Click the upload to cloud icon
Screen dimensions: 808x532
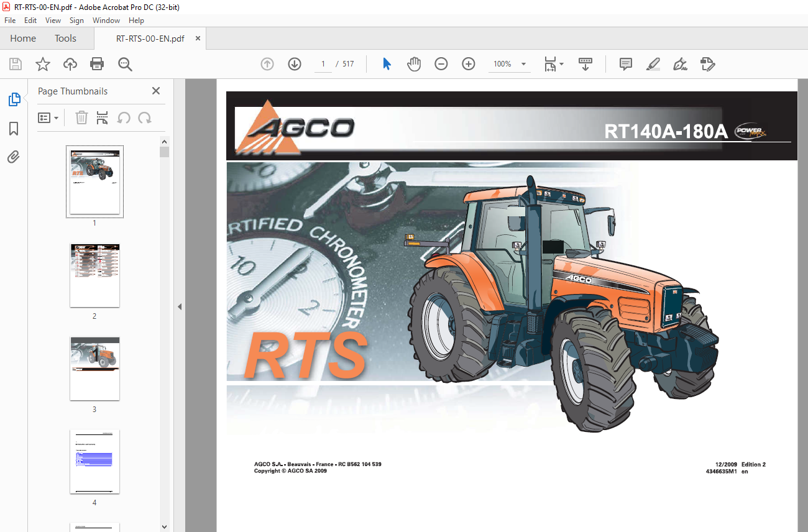tap(70, 64)
